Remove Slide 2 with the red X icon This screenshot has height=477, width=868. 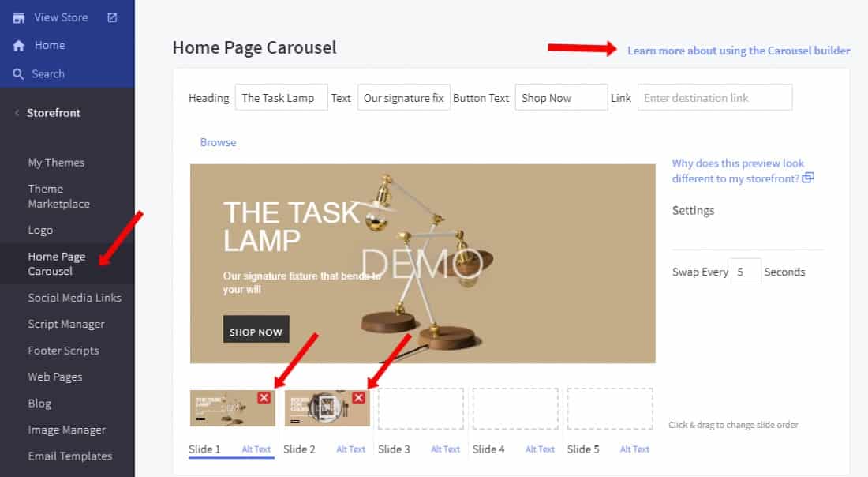[x=358, y=398]
